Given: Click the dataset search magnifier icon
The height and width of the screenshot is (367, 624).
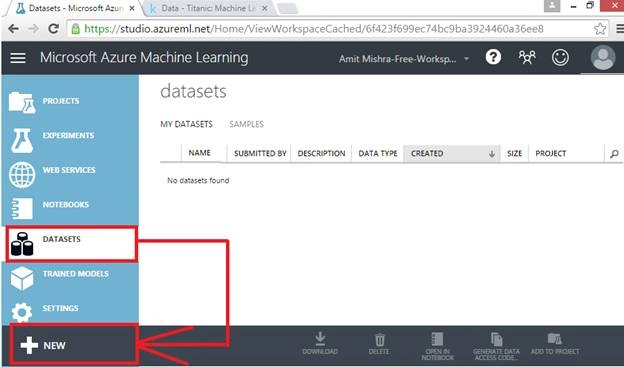Looking at the screenshot, I should click(x=614, y=154).
